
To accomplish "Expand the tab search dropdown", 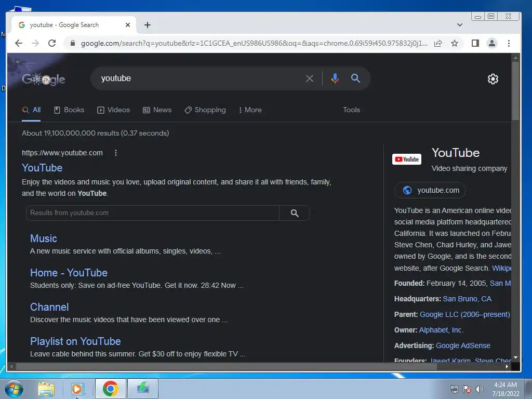I will tap(460, 25).
